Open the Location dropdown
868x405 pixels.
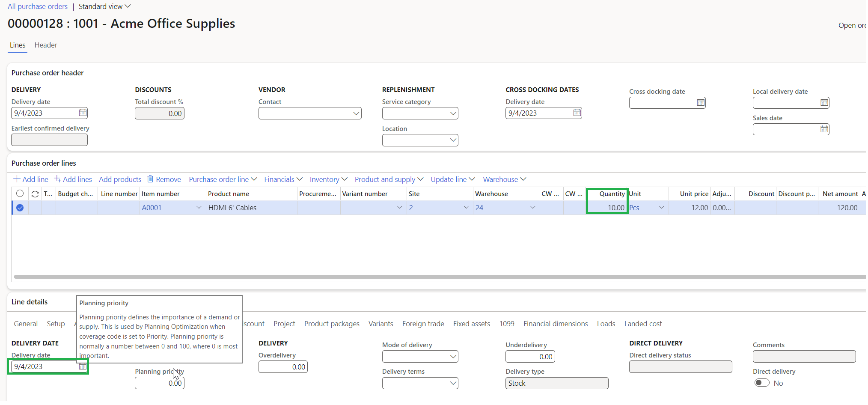click(453, 140)
